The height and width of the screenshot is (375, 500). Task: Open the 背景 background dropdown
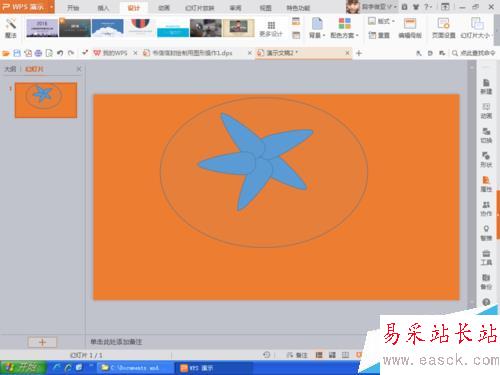(317, 28)
